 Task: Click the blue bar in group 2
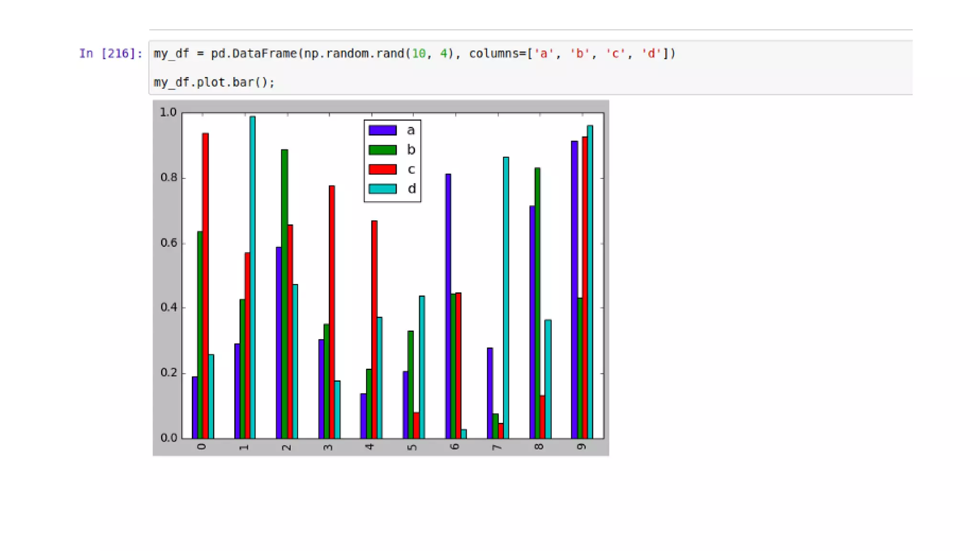click(279, 342)
